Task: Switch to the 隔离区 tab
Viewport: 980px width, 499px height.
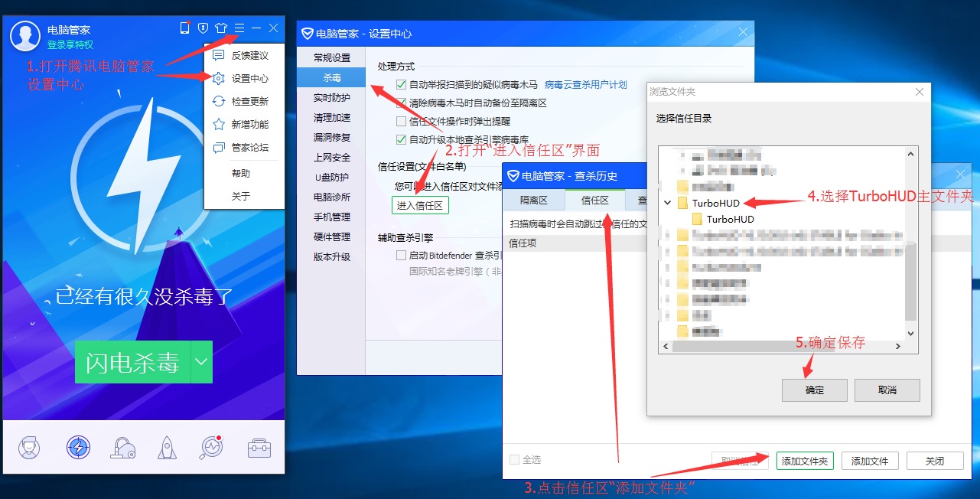Action: tap(533, 200)
